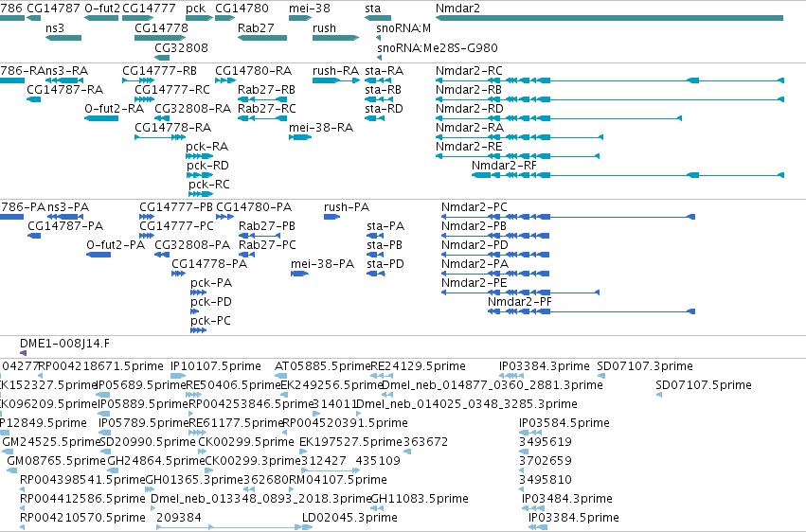The width and height of the screenshot is (806, 532).
Task: Select protein sta-PD
Action: click(385, 264)
